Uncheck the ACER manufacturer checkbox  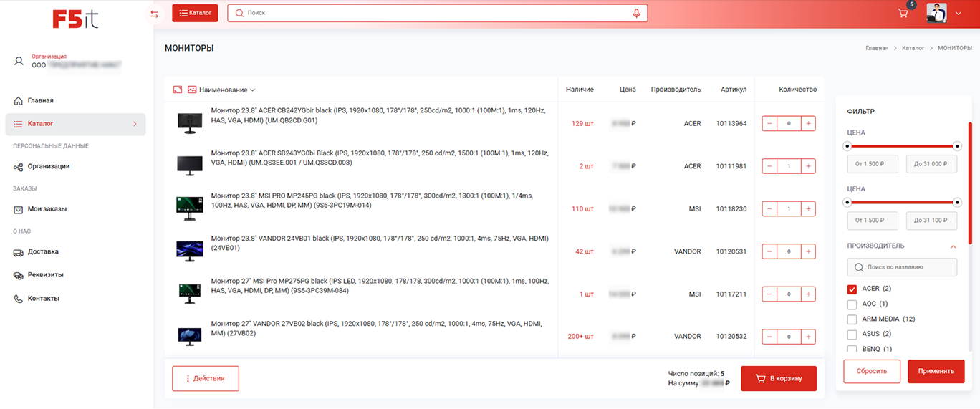coord(852,289)
